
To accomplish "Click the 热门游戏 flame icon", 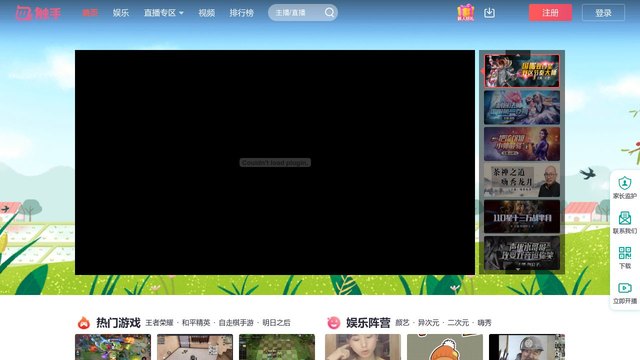I will click(x=84, y=322).
